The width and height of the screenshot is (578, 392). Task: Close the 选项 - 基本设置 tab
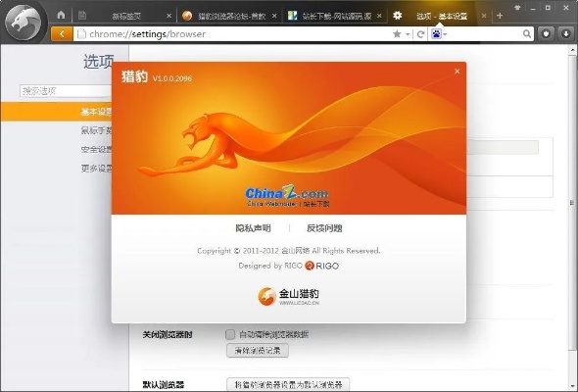(x=484, y=16)
